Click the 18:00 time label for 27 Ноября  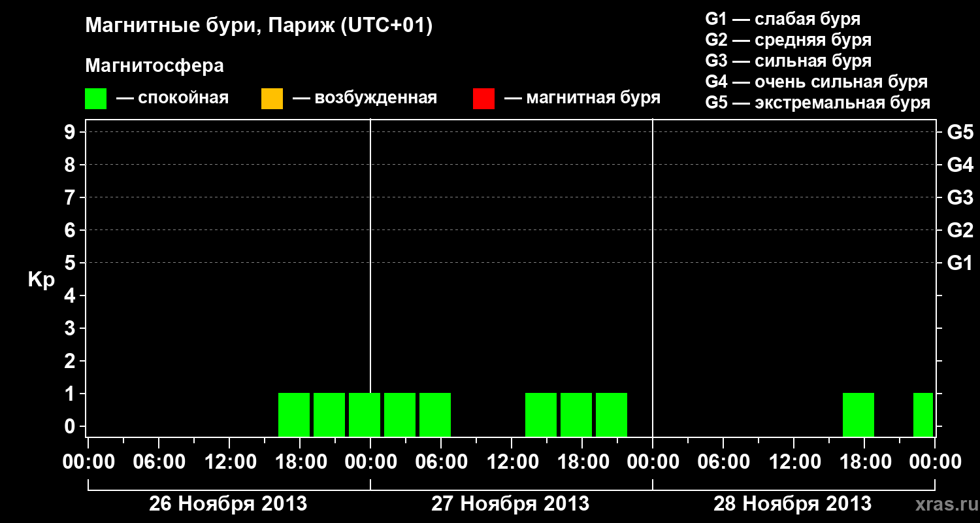point(582,462)
